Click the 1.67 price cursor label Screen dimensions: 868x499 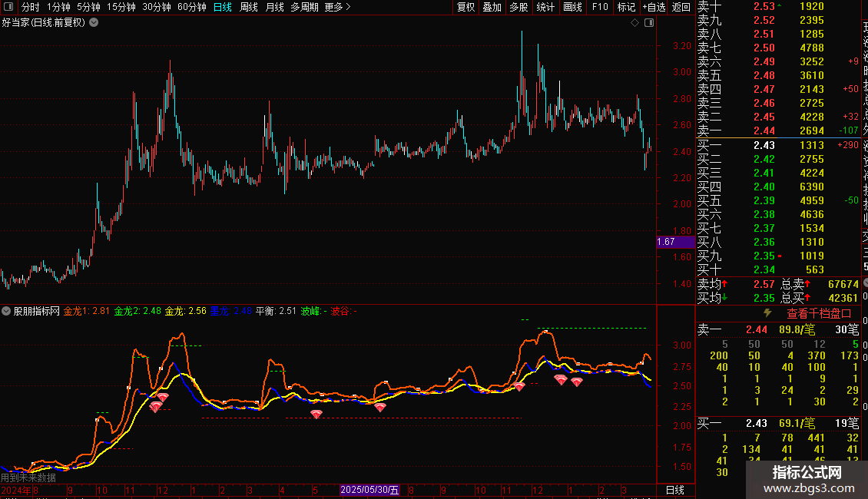click(x=675, y=242)
